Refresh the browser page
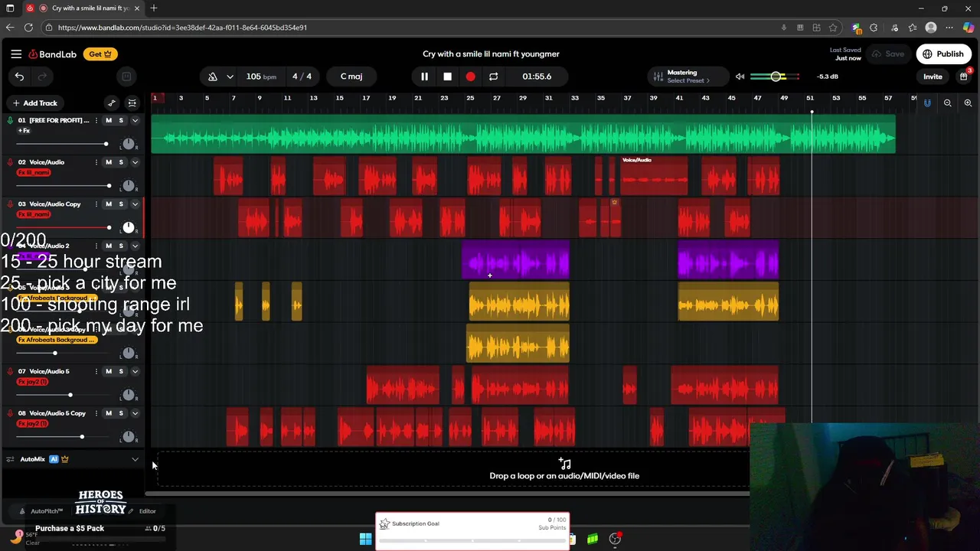 pos(28,28)
